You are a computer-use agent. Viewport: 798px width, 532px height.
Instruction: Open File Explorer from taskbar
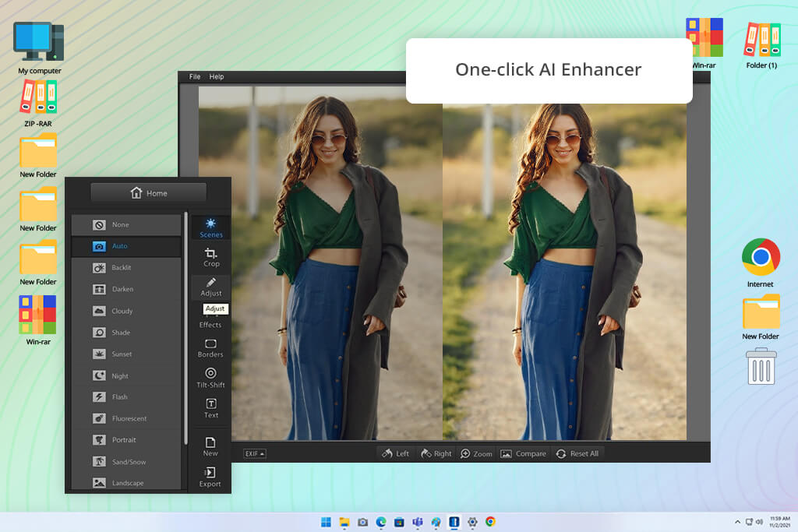pos(344,522)
